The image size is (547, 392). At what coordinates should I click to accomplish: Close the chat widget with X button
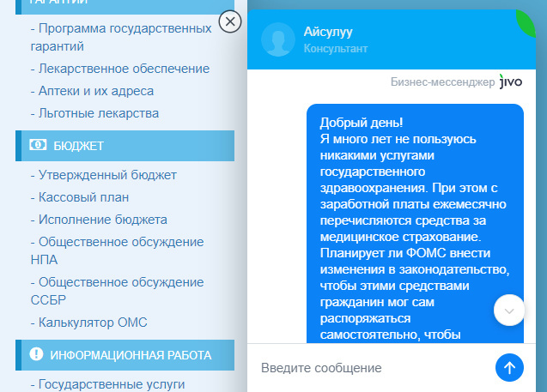click(x=230, y=21)
